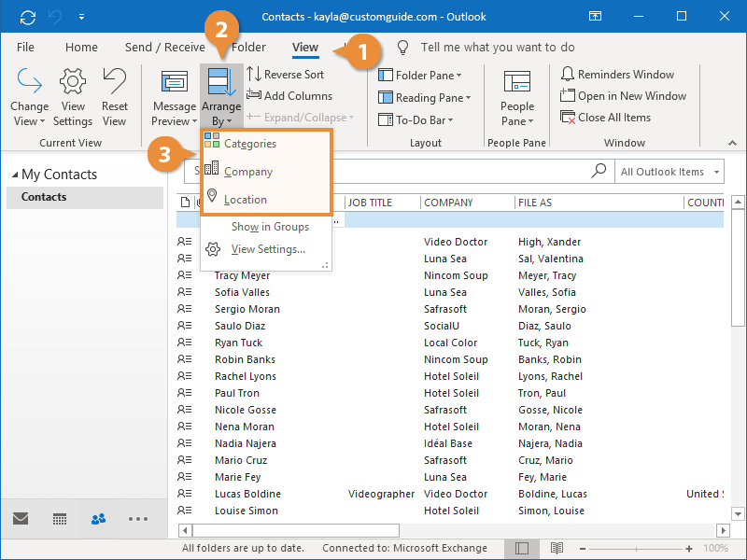This screenshot has height=560, width=747.
Task: Switch to Calendar in navigation bar
Action: pyautogui.click(x=60, y=519)
